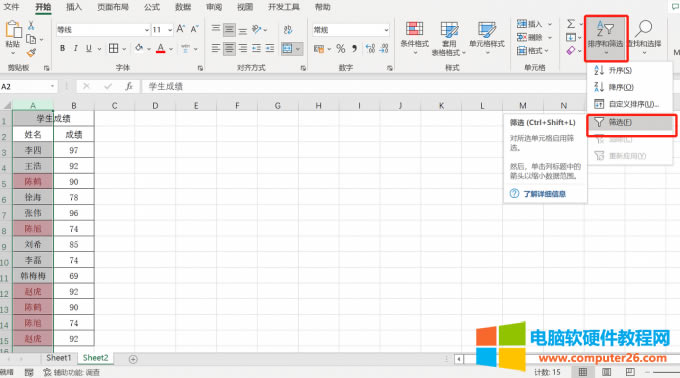Expand the Name Box dropdown arrow
680x378 pixels.
coord(52,86)
